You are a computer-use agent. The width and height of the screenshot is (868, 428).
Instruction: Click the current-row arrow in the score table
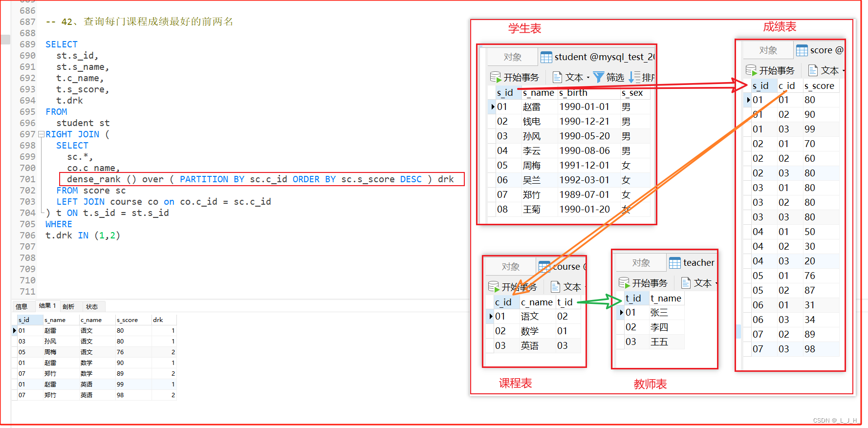(748, 100)
